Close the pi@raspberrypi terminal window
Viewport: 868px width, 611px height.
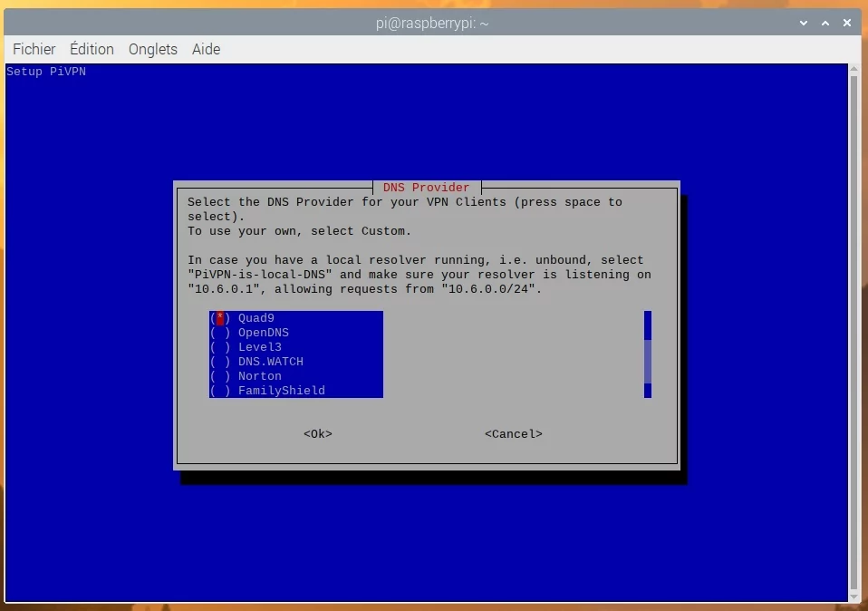(x=847, y=23)
